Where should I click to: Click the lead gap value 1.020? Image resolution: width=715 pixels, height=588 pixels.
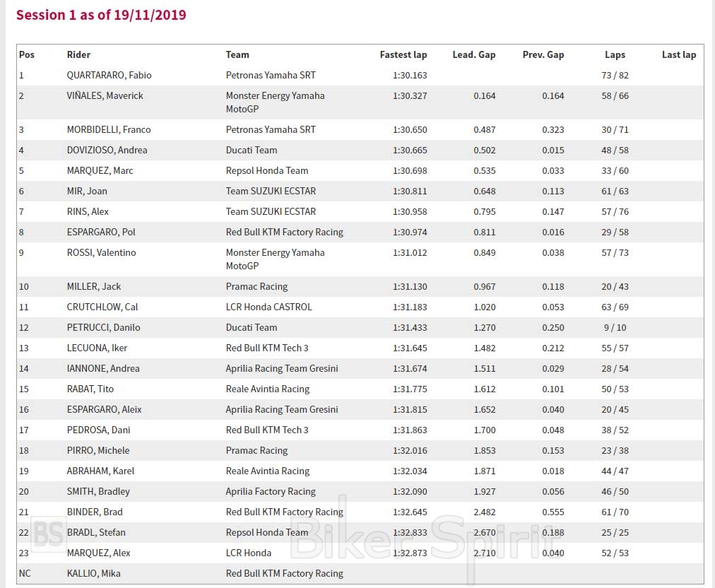tap(484, 307)
